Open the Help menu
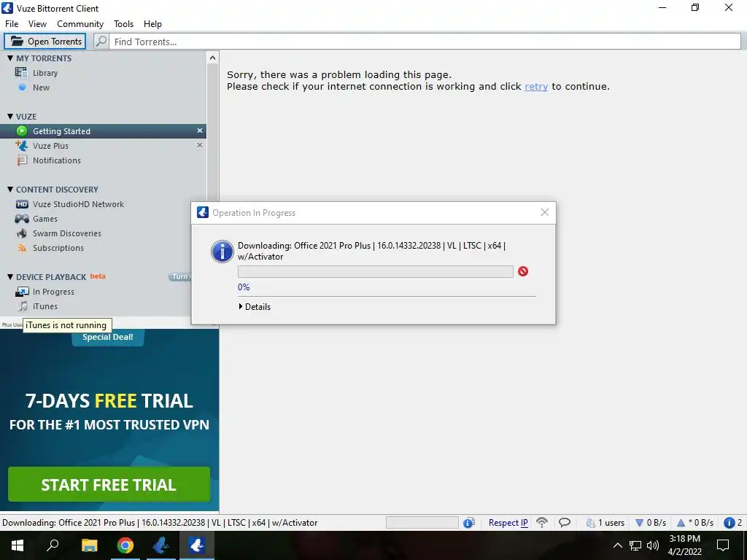 (x=152, y=24)
